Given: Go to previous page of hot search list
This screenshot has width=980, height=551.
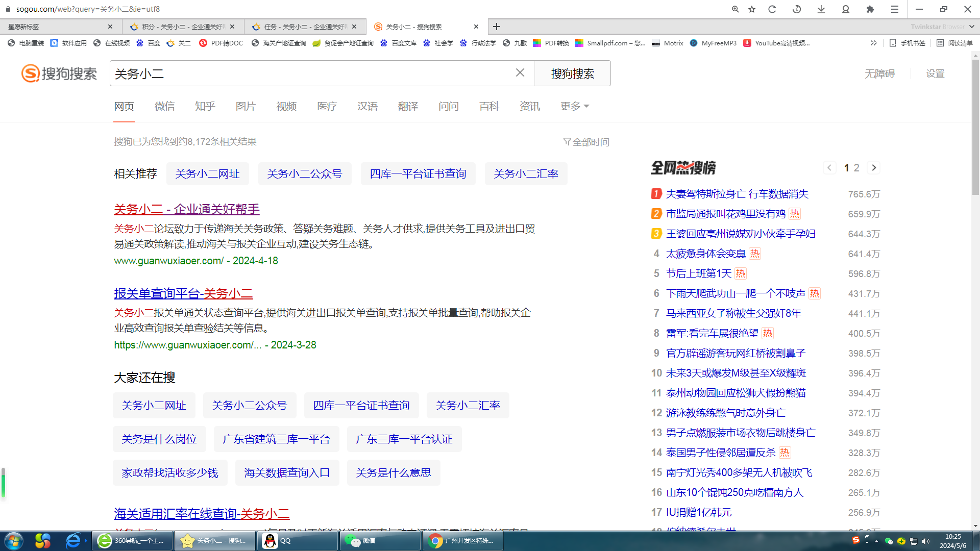Looking at the screenshot, I should coord(829,167).
